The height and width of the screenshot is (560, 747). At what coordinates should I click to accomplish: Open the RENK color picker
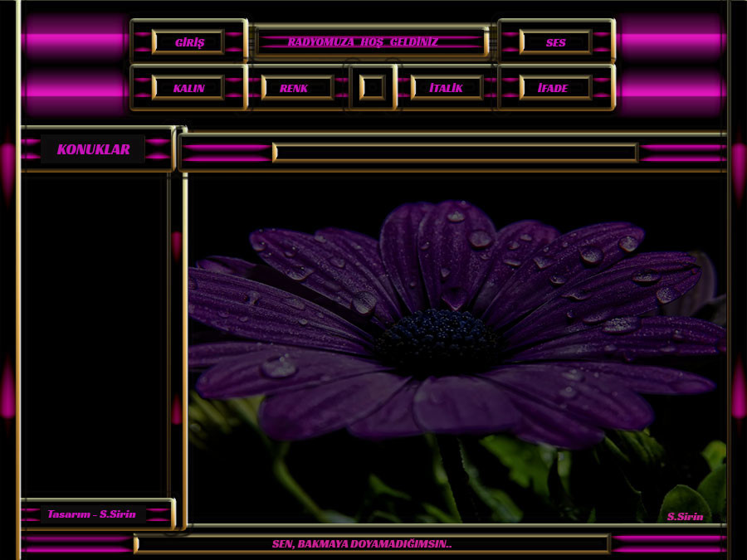(x=295, y=88)
